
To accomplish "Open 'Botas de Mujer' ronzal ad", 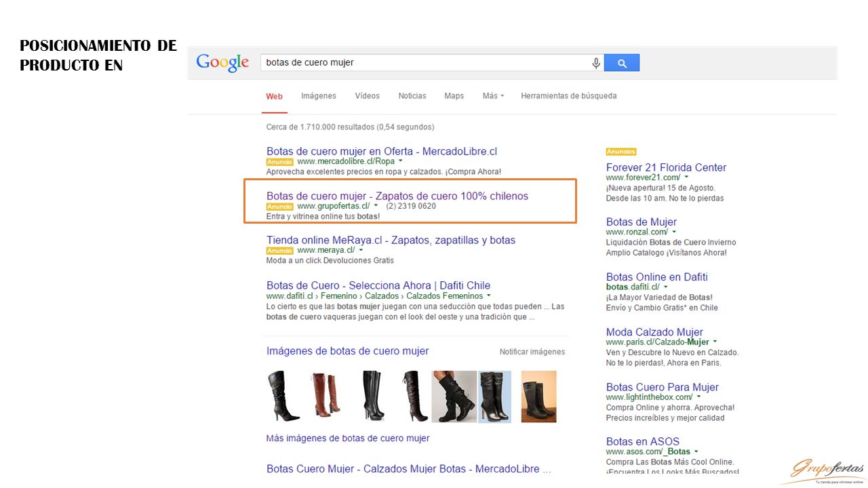I will (x=642, y=222).
